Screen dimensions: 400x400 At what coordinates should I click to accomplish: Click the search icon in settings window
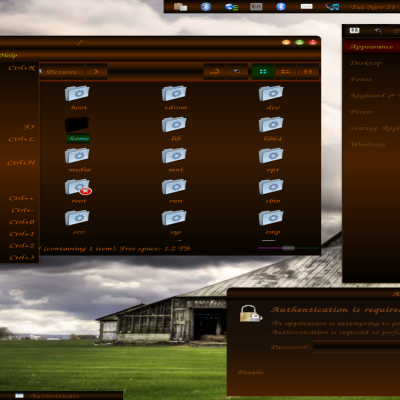coord(378,31)
